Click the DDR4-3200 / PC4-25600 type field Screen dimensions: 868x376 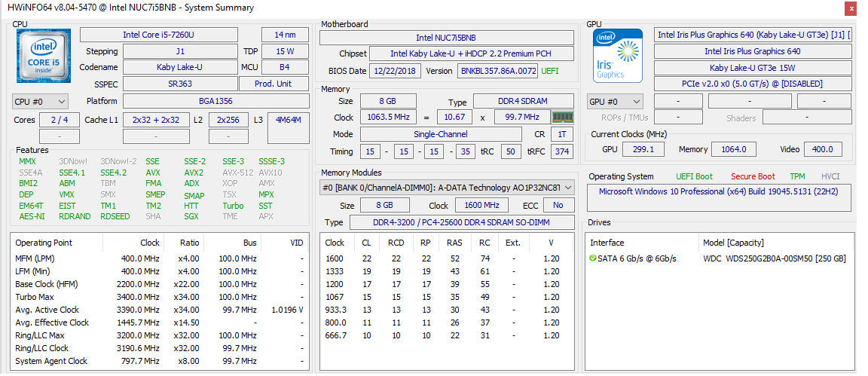tap(461, 222)
